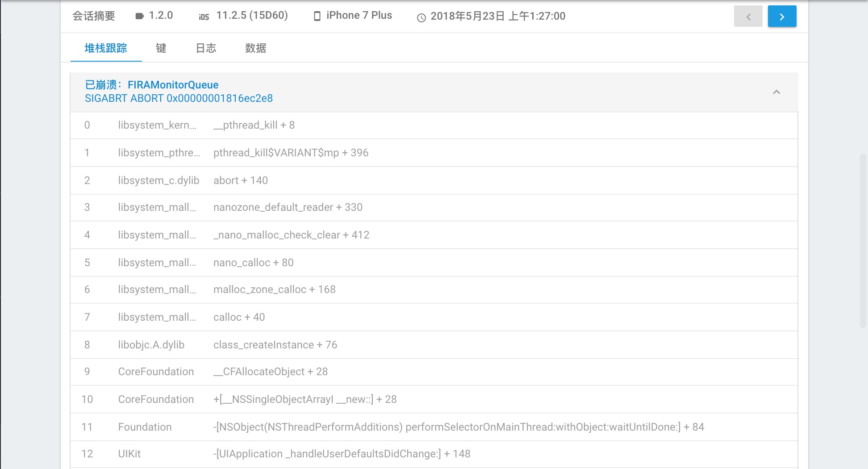This screenshot has width=868, height=469.
Task: Select frame performSelectorOnMainThread:withObject:waitUntilDone: + 84
Action: coord(434,427)
